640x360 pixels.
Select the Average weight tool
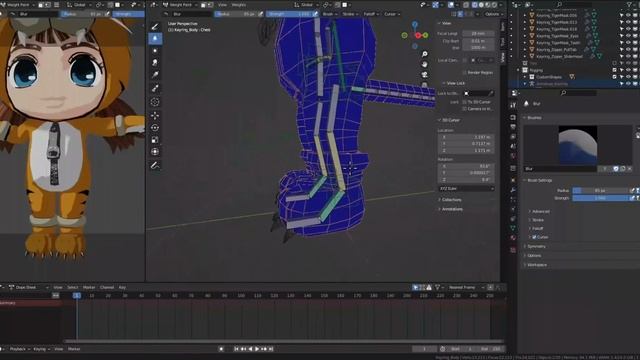[155, 51]
